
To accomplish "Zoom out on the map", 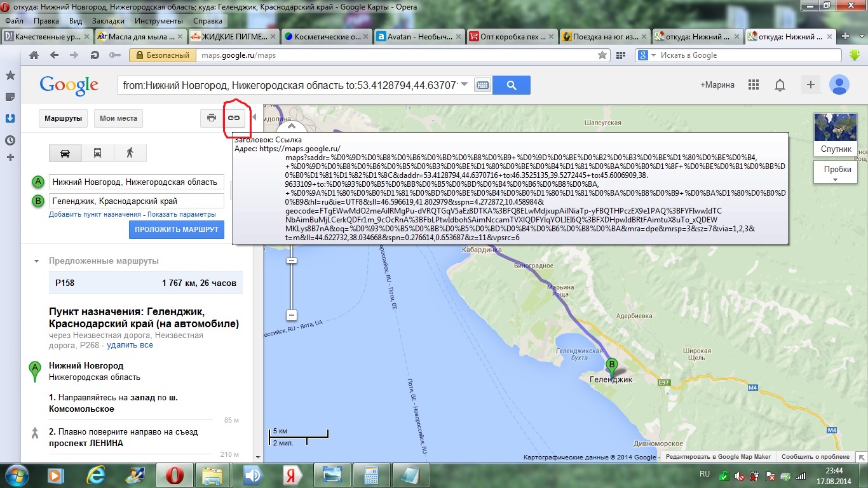I will 292,315.
